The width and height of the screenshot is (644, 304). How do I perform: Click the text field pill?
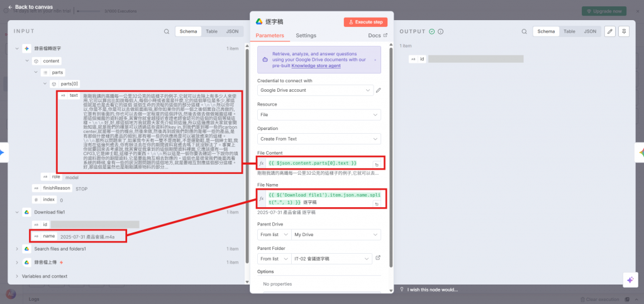(x=69, y=95)
